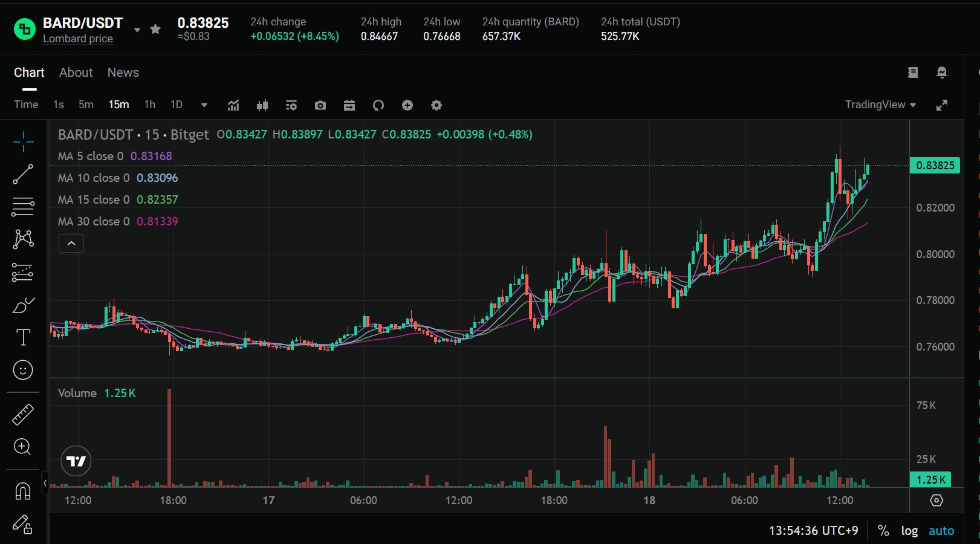
Task: Select the 1h timeframe
Action: point(150,105)
